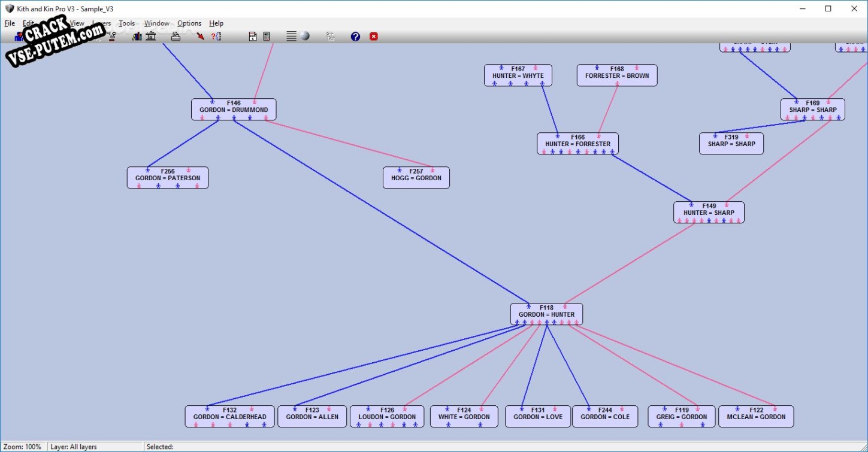Click the building archive icon in toolbar
This screenshot has height=452, width=868.
click(x=151, y=37)
